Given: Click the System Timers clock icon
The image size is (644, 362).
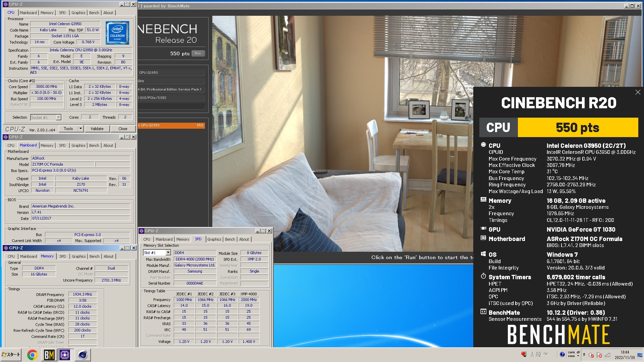Looking at the screenshot, I should coord(483,276).
